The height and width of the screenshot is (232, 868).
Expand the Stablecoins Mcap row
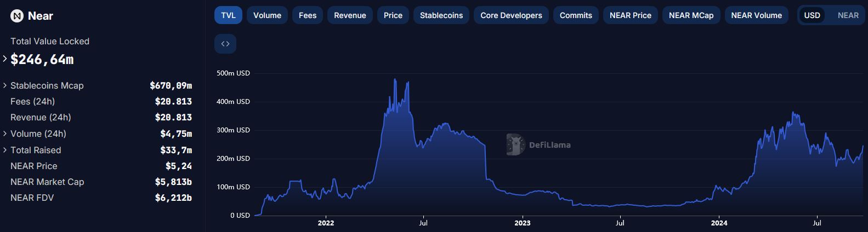click(x=5, y=85)
